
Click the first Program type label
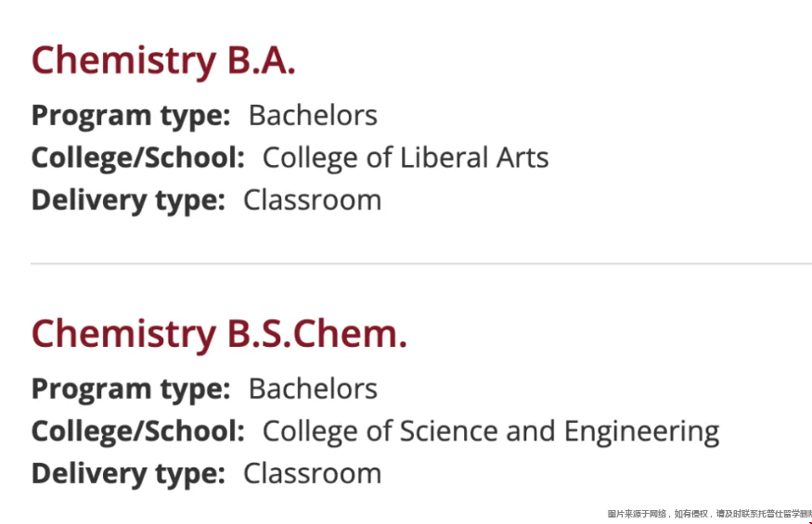coord(131,116)
